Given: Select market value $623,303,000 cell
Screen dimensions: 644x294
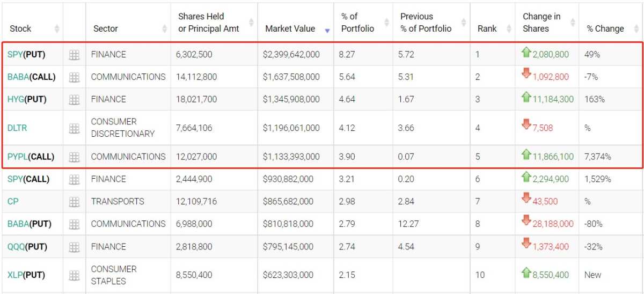Looking at the screenshot, I should click(x=288, y=275).
